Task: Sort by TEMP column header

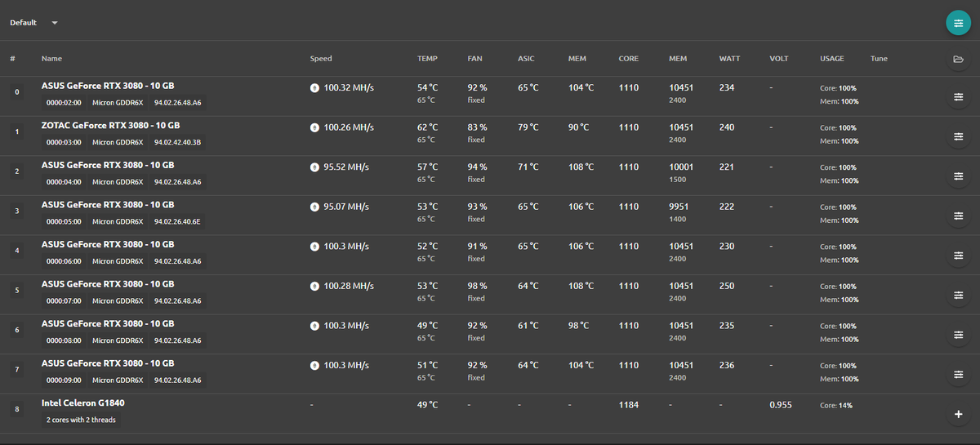Action: [427, 59]
